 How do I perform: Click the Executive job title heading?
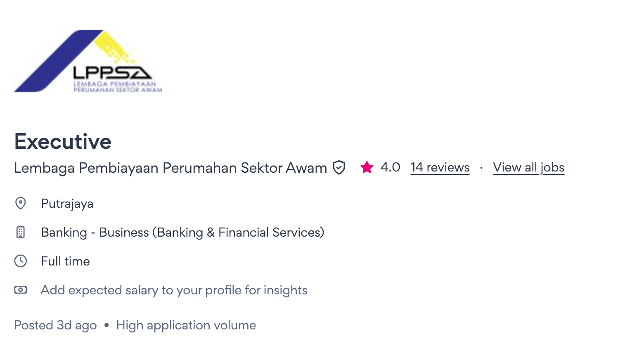(63, 141)
